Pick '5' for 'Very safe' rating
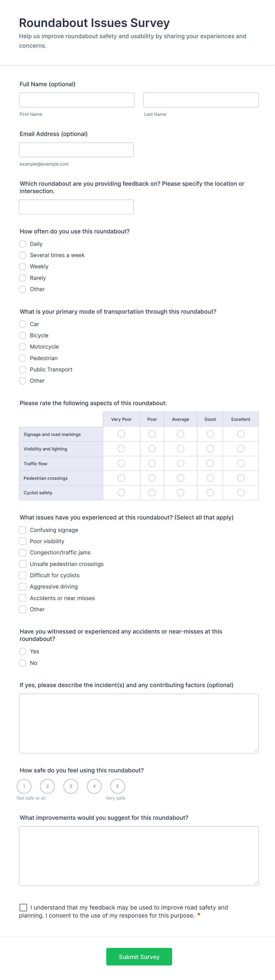 click(117, 786)
